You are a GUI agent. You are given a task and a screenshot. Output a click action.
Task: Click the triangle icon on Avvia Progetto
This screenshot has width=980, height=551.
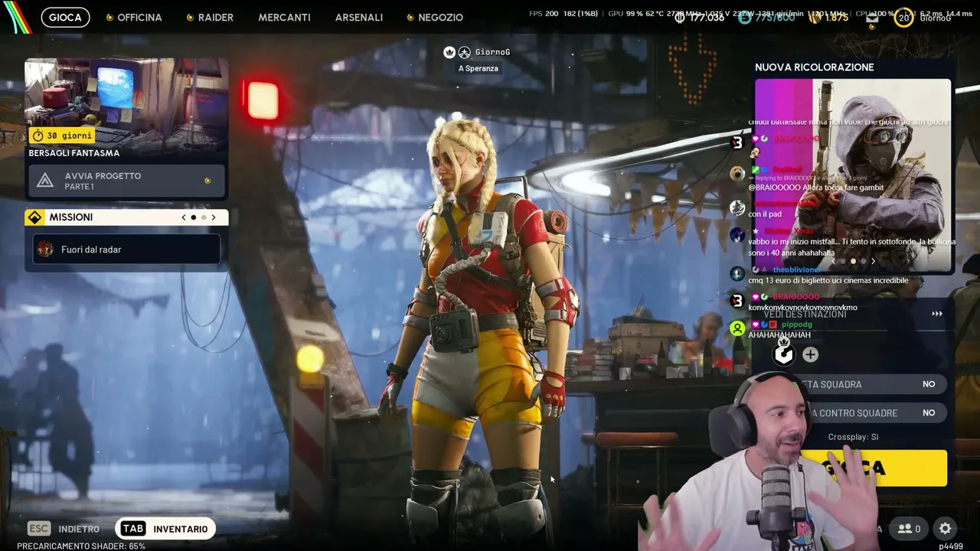[x=45, y=181]
